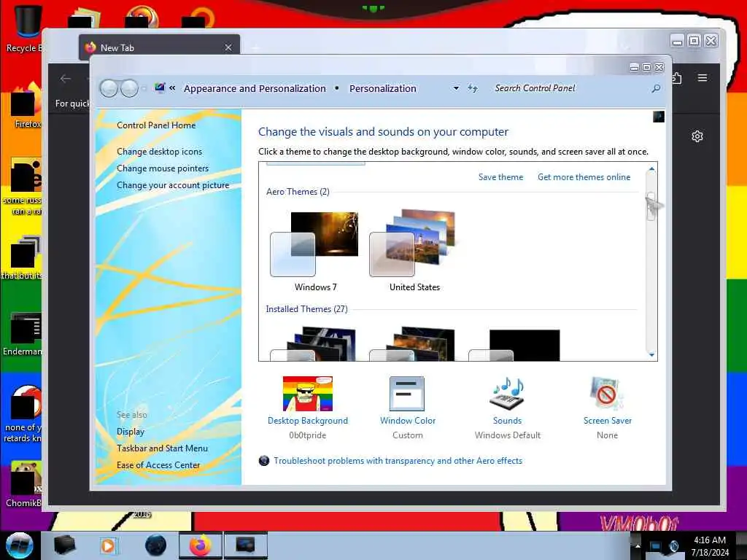
Task: Open Windows Media Player taskbar icon
Action: pyautogui.click(x=109, y=545)
